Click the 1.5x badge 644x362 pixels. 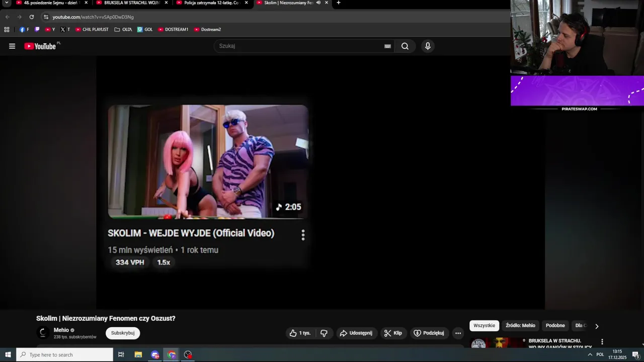164,262
